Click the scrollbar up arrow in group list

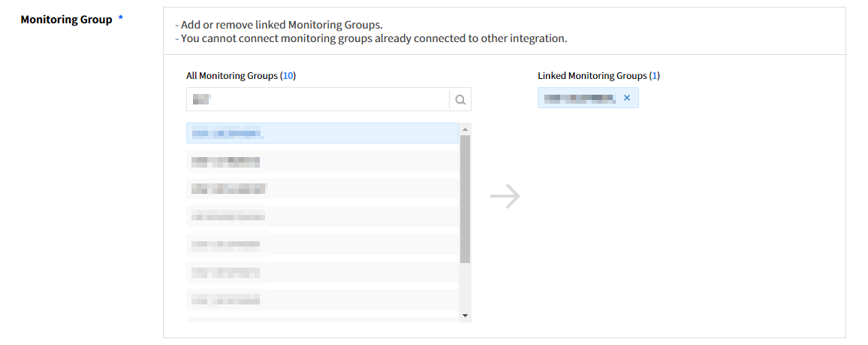point(465,129)
